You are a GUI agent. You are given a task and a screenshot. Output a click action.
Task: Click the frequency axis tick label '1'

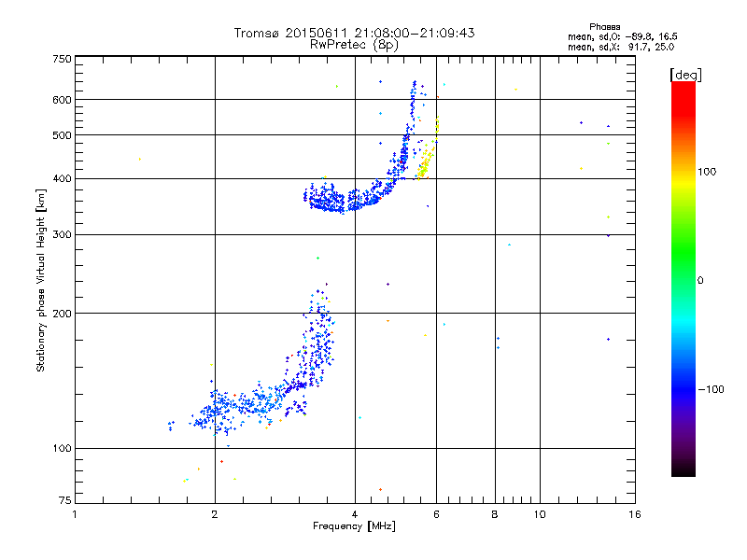[x=75, y=514]
